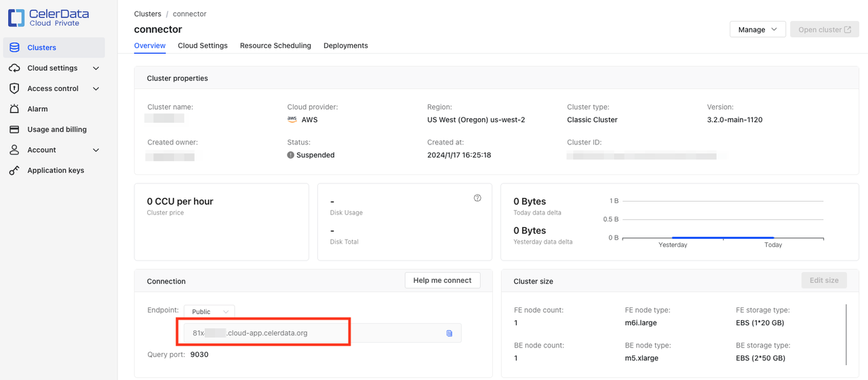Screen dimensions: 868x380
Task: Click the Disk Usage help question icon
Action: (477, 198)
